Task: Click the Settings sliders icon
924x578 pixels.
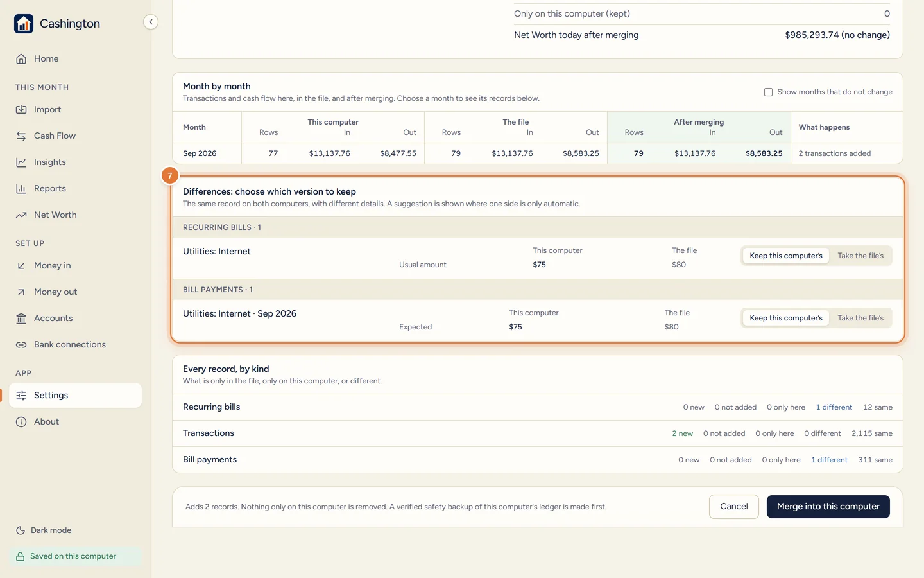Action: (21, 396)
